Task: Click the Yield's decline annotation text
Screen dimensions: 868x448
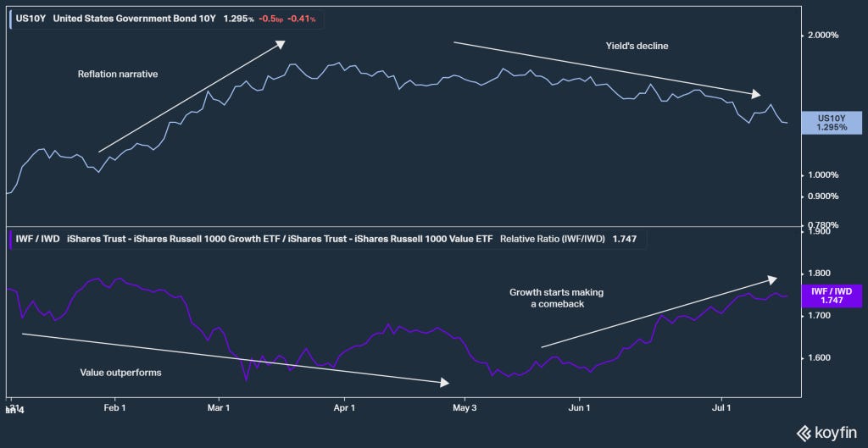Action: [637, 47]
